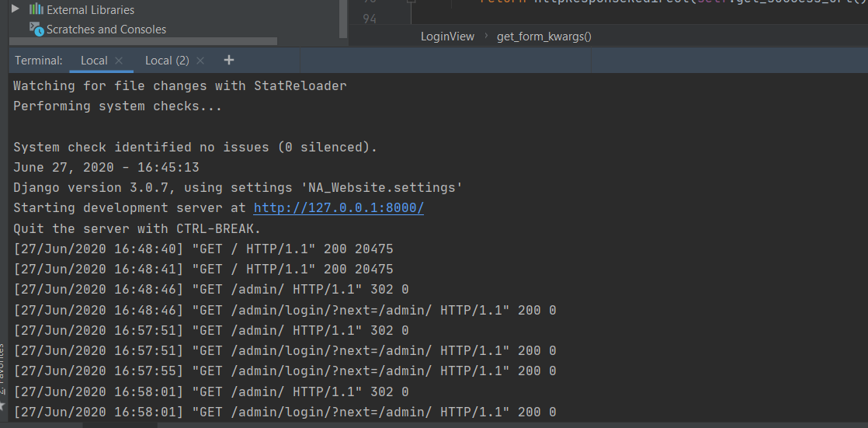The width and height of the screenshot is (868, 428).
Task: Switch to the Local terminal tab
Action: tap(94, 61)
